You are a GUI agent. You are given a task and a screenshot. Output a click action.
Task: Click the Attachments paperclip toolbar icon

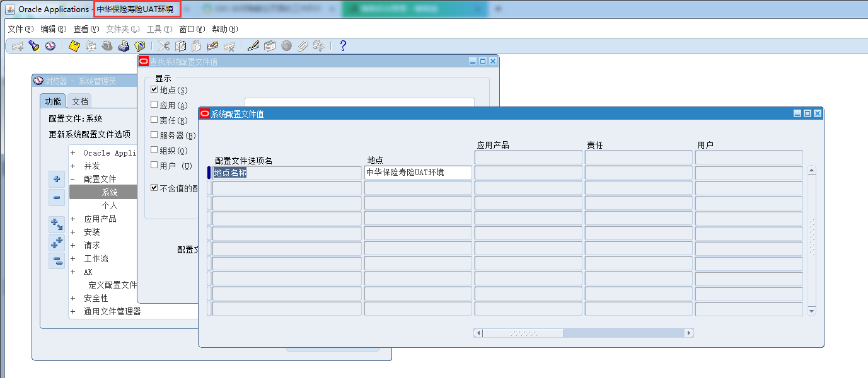[303, 46]
